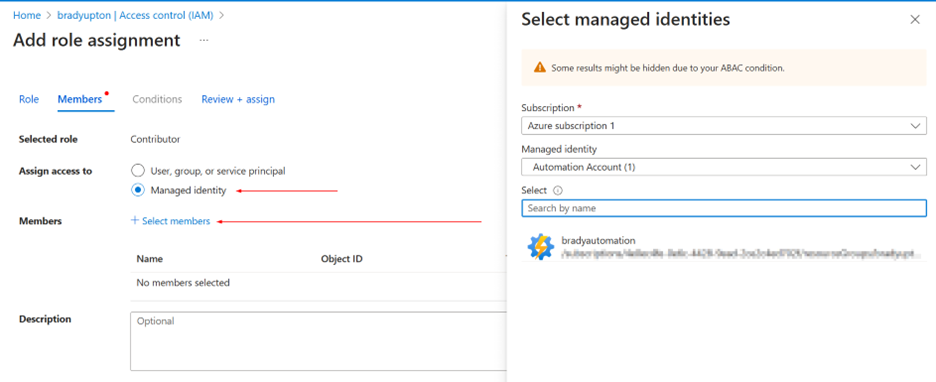Screen dimensions: 936x382
Task: Close the Select managed identities panel
Action: click(x=915, y=20)
